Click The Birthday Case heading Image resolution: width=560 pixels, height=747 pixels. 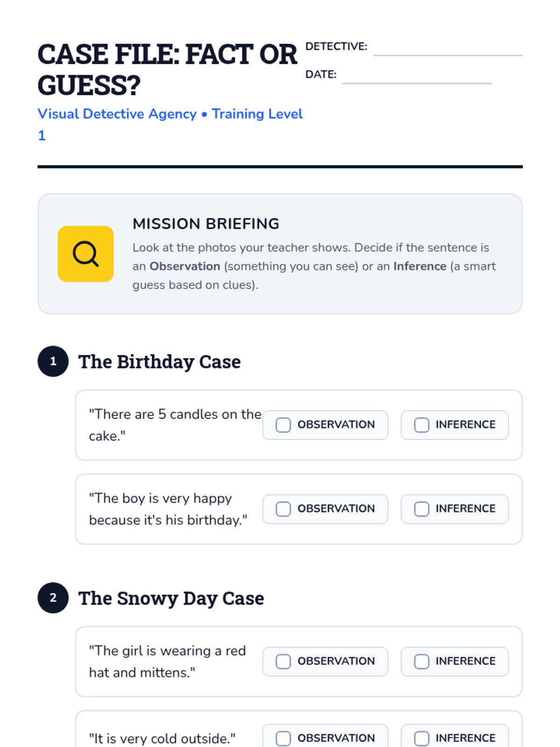click(160, 362)
